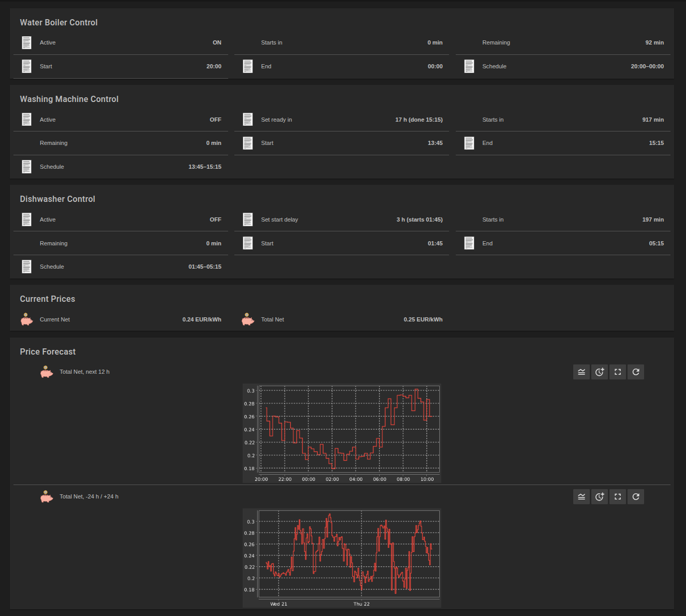Click the icon beside Set start delay
The image size is (686, 616).
point(248,219)
